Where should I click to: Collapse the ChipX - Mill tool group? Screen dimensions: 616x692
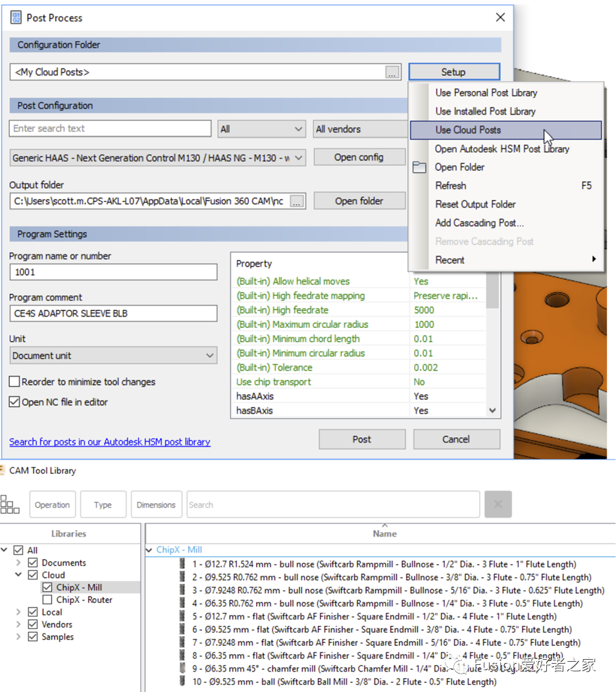(x=149, y=550)
